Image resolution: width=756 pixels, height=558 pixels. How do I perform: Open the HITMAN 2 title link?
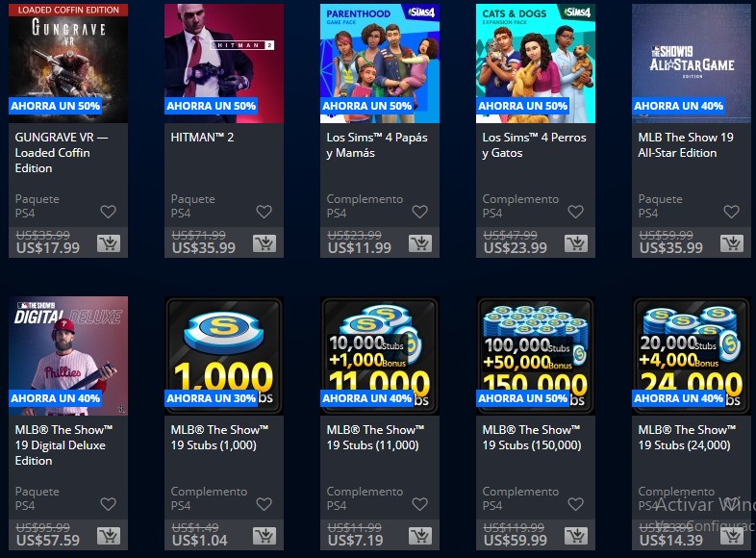202,138
